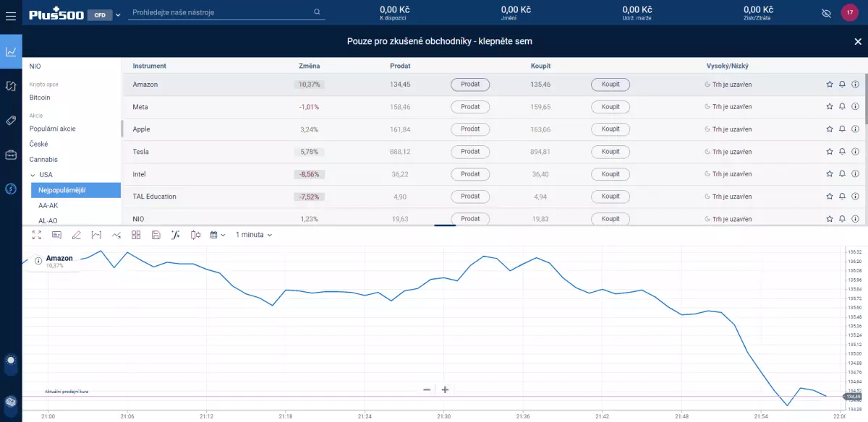The width and height of the screenshot is (868, 422).
Task: Open the open positions sidebar icon
Action: coord(11,86)
